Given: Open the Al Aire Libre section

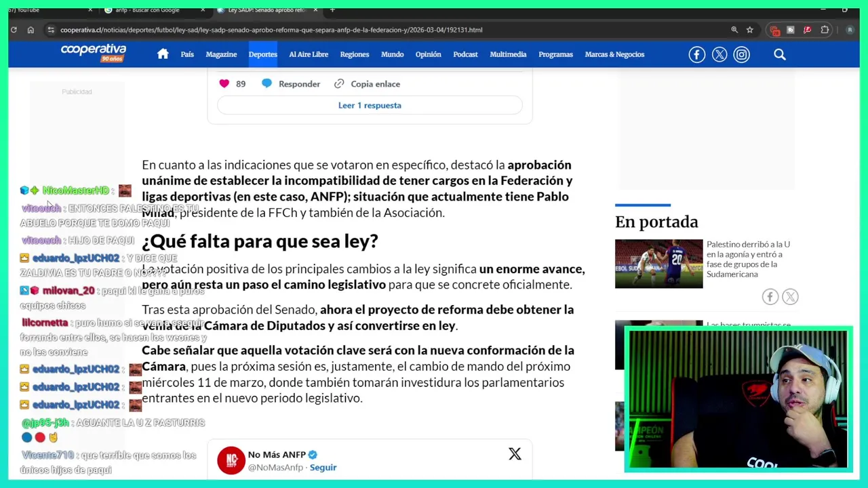Looking at the screenshot, I should pyautogui.click(x=309, y=54).
